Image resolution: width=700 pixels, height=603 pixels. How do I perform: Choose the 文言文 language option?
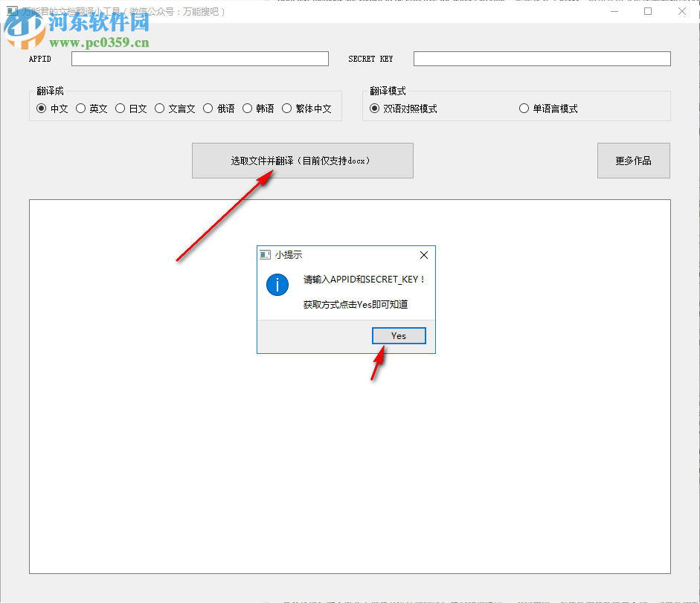coord(159,108)
